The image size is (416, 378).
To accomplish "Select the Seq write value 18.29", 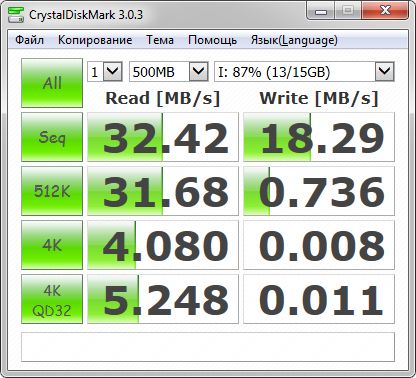I will (319, 137).
